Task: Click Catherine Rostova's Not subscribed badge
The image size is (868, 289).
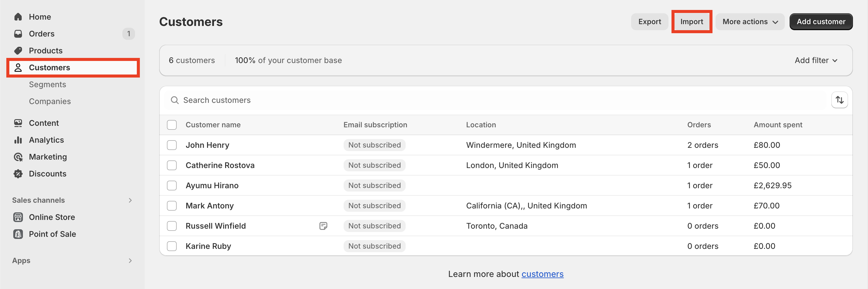Action: [374, 165]
